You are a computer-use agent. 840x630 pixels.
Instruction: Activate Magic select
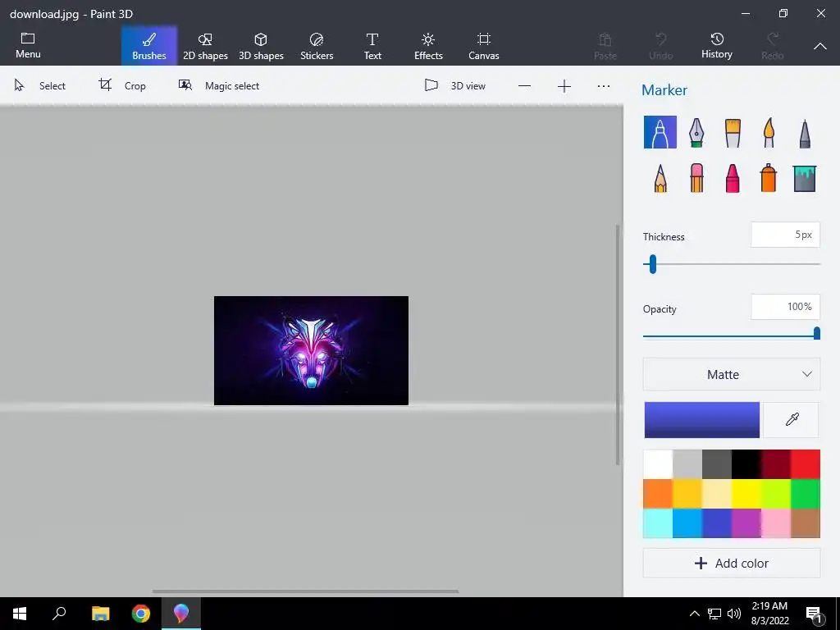pos(218,85)
